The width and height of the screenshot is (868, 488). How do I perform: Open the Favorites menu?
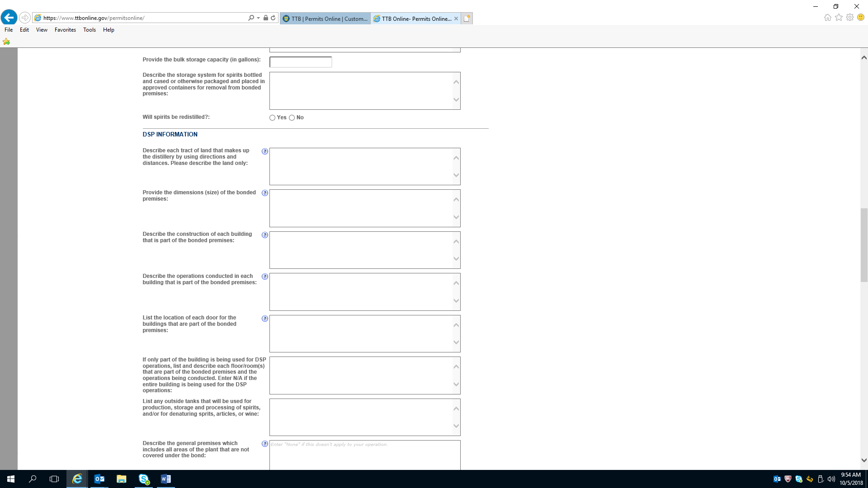point(65,30)
